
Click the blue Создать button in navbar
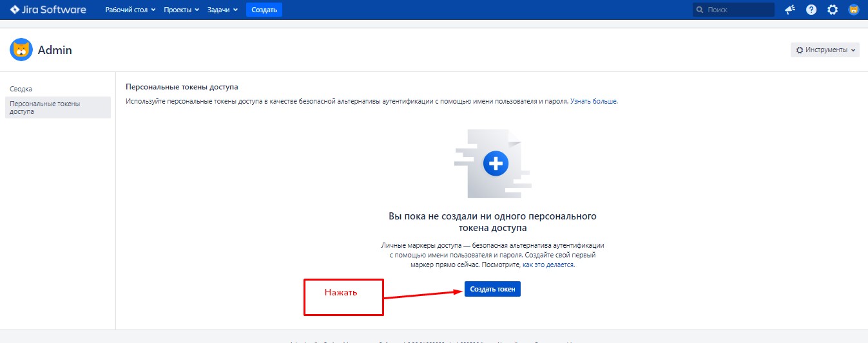(264, 10)
